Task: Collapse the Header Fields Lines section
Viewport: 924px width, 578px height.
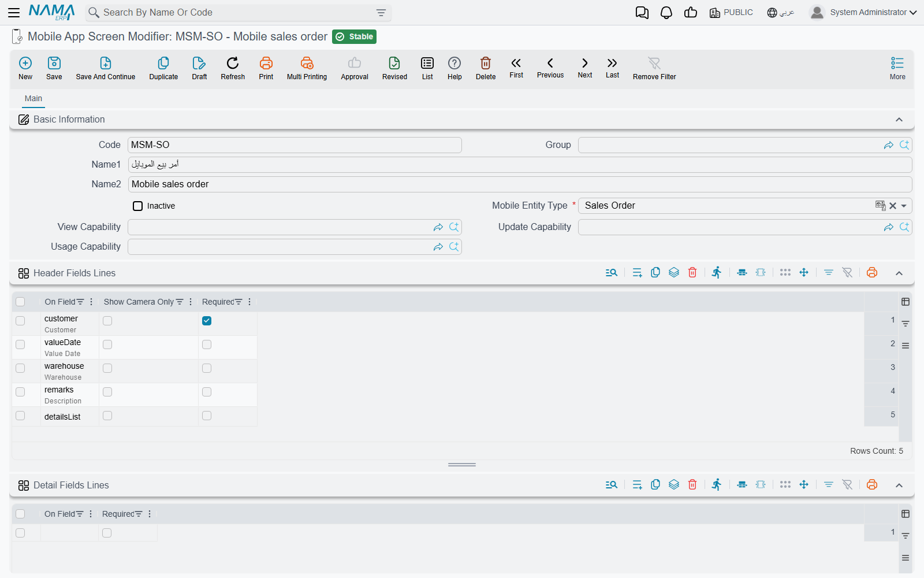Action: point(899,273)
